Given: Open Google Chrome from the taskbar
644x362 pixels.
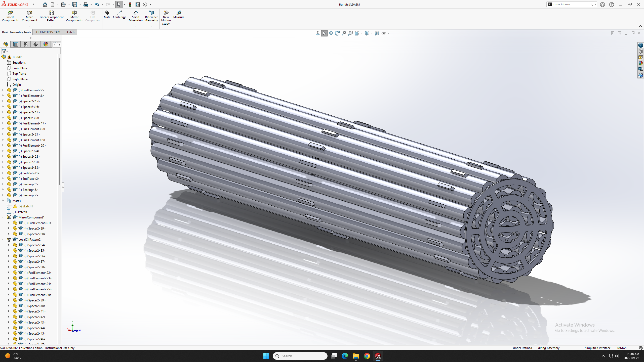Looking at the screenshot, I should [367, 356].
